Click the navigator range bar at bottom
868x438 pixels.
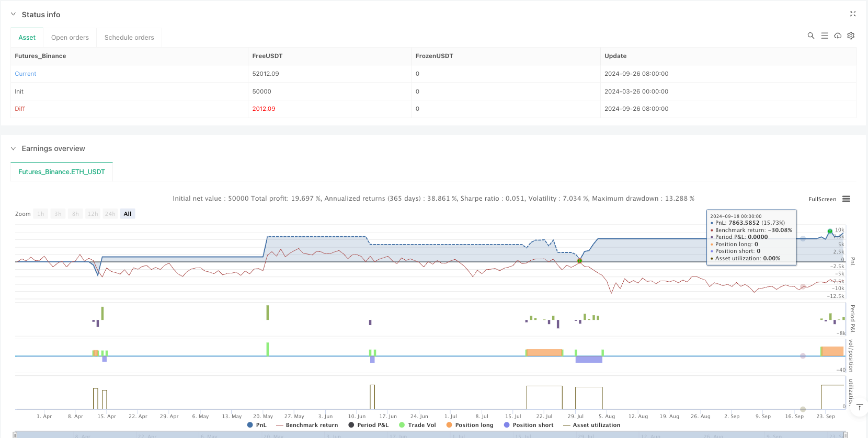(430, 435)
